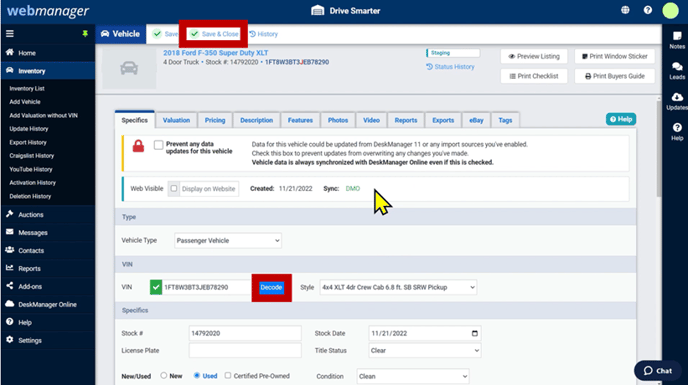Image resolution: width=688 pixels, height=385 pixels.
Task: Open Vehicle Type dropdown
Action: (x=228, y=241)
